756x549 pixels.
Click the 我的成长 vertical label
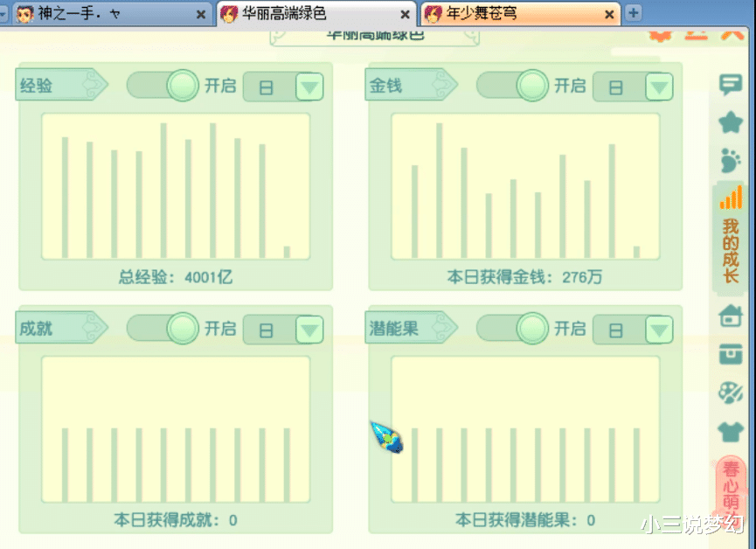731,251
